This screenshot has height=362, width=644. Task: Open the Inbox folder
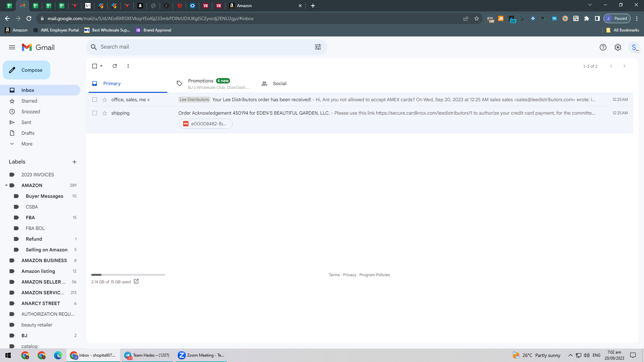40,90
